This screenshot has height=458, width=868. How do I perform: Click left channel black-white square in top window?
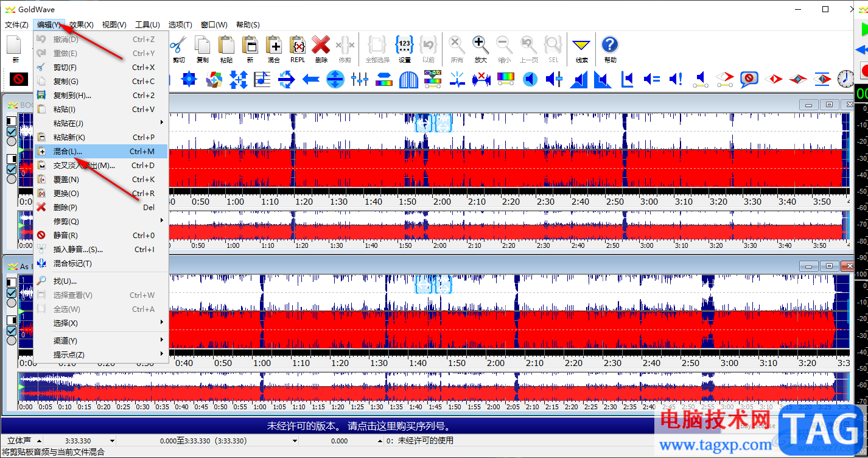click(12, 121)
